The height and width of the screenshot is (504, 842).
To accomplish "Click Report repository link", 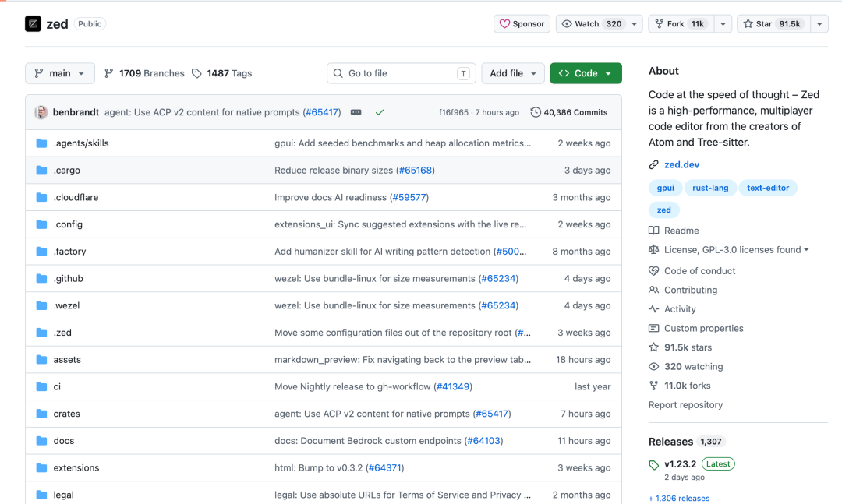I will point(685,405).
